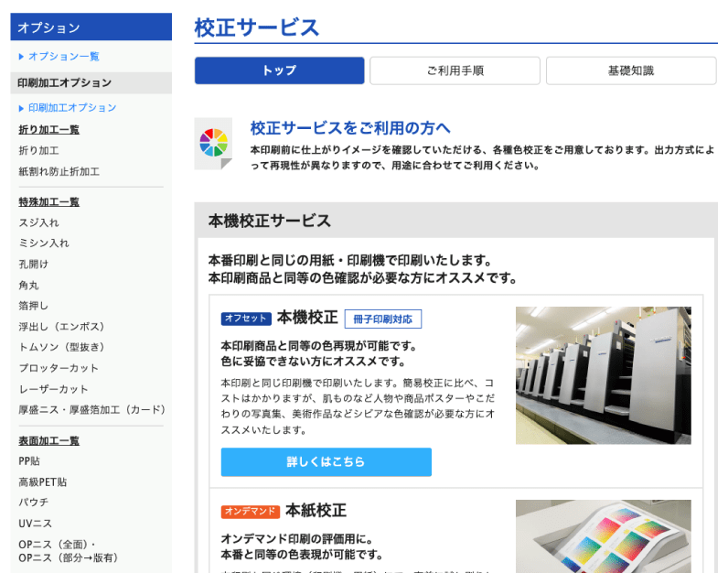Viewport: 728px width, 573px height.
Task: Select the トップ tab
Action: [x=279, y=70]
